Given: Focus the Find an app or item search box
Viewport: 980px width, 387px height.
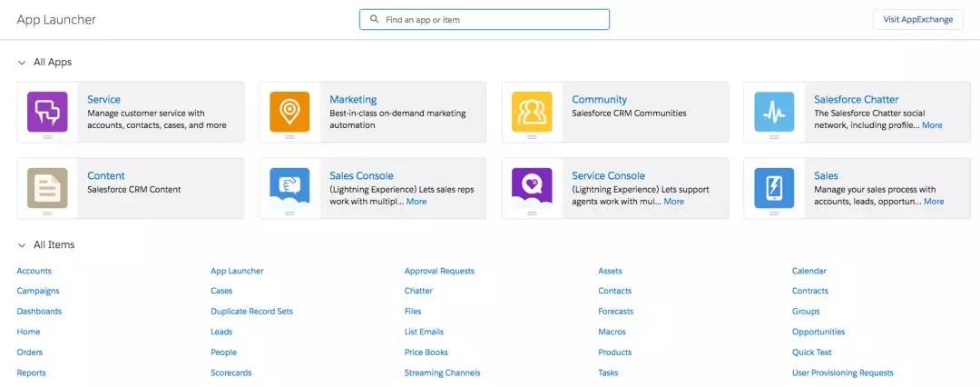Looking at the screenshot, I should tap(485, 19).
